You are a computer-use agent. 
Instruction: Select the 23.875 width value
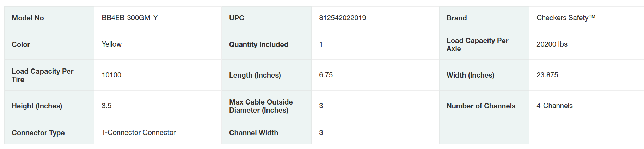(x=547, y=75)
